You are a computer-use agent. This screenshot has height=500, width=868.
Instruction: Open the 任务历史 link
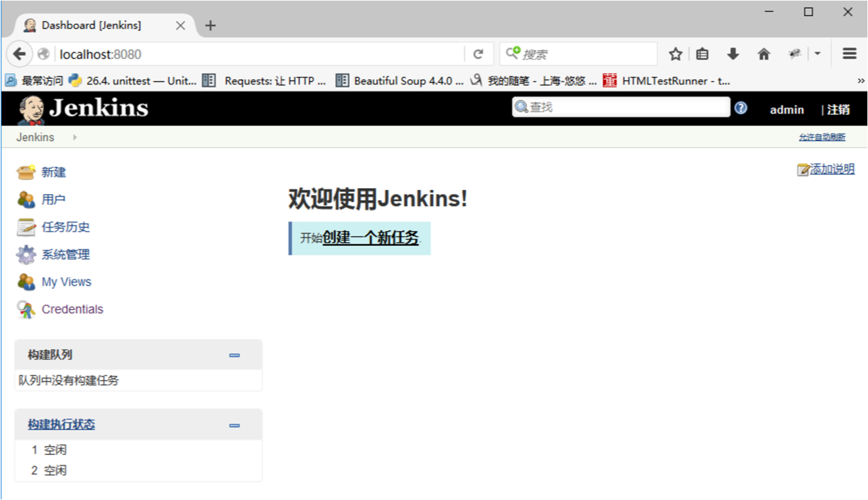[65, 227]
